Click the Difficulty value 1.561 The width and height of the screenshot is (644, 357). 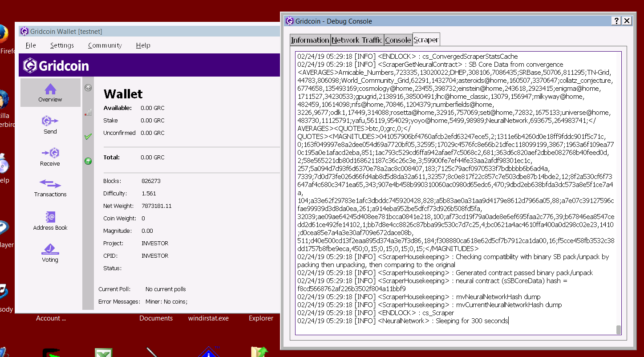(149, 194)
